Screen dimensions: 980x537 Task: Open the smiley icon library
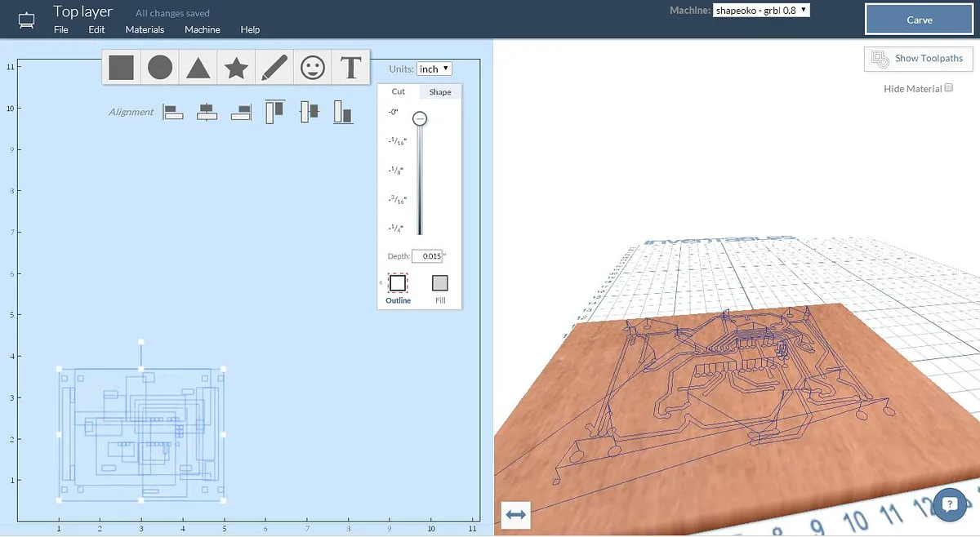tap(313, 68)
